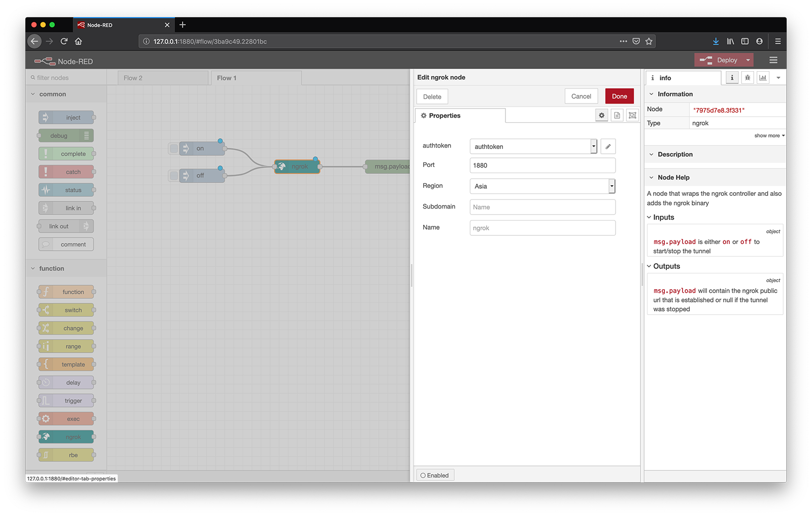Select the Properties tab in edit panel
This screenshot has width=812, height=516.
[460, 116]
